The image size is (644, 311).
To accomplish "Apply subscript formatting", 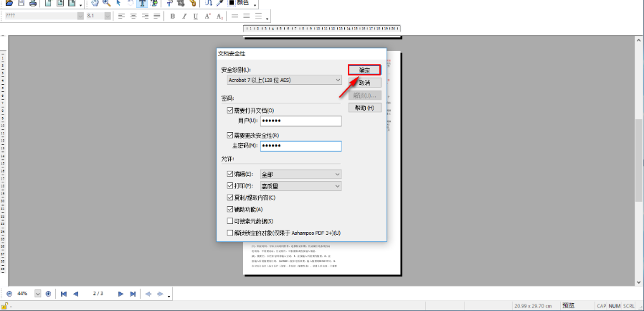I will coord(219,16).
